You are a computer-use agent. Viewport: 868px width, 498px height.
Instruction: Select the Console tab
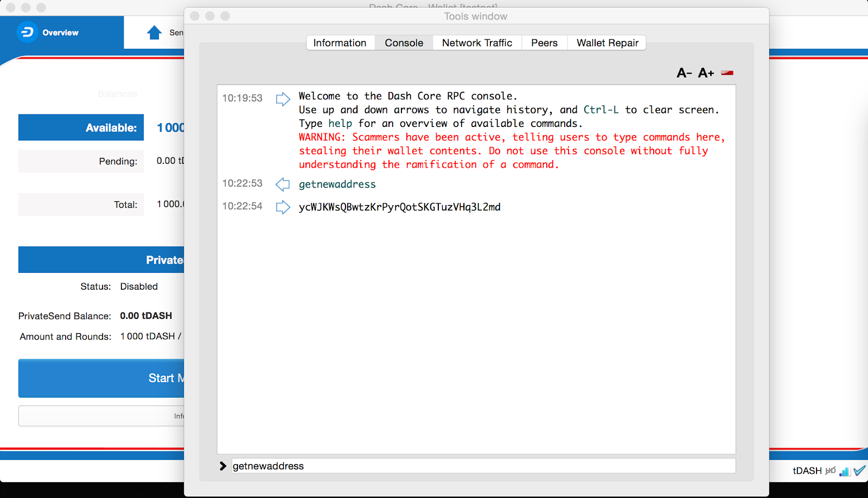pos(404,43)
